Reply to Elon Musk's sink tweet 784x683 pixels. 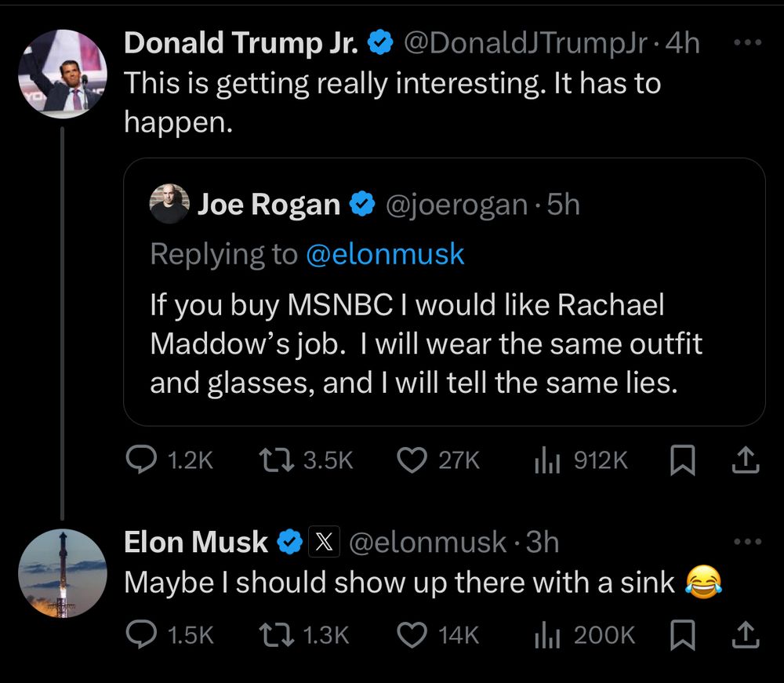point(142,635)
